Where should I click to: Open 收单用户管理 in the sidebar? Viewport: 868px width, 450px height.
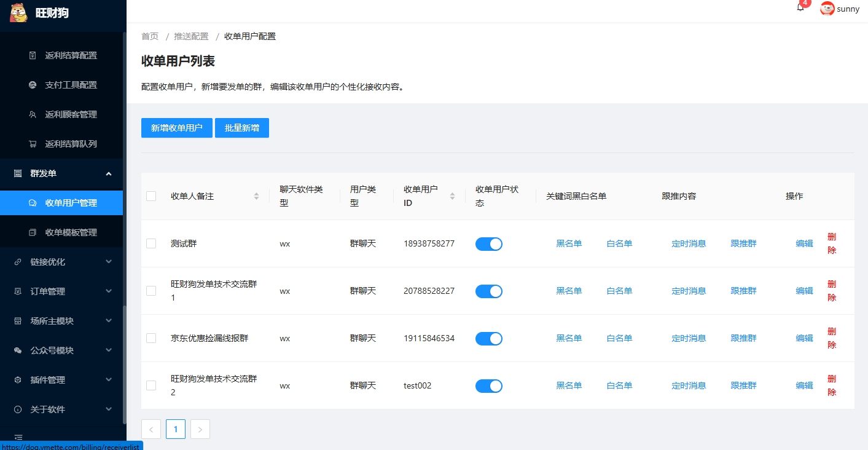(71, 203)
